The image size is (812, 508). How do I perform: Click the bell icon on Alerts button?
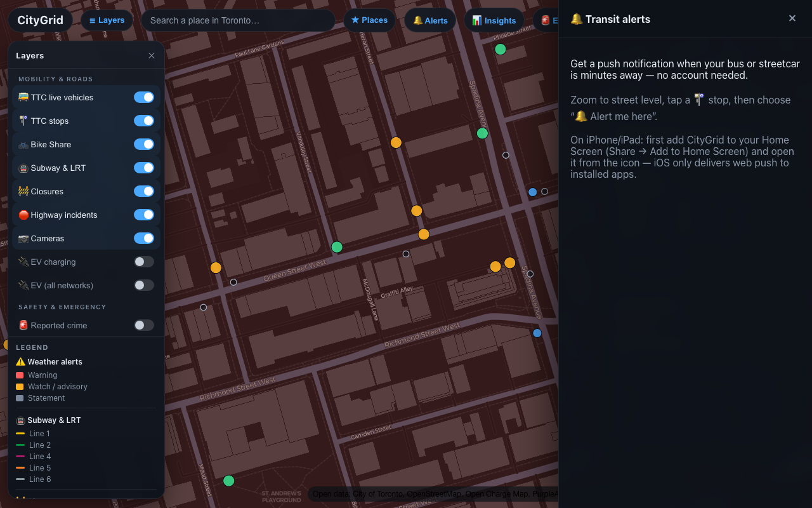(417, 20)
